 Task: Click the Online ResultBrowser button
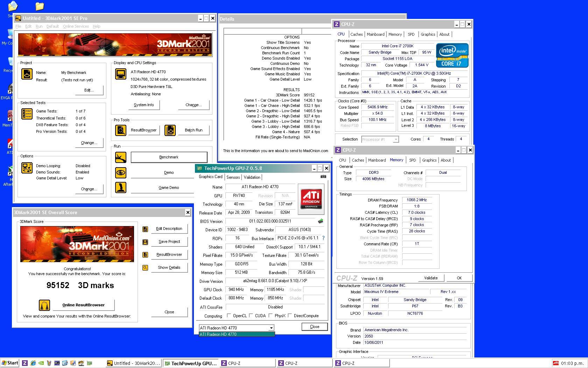pos(84,305)
